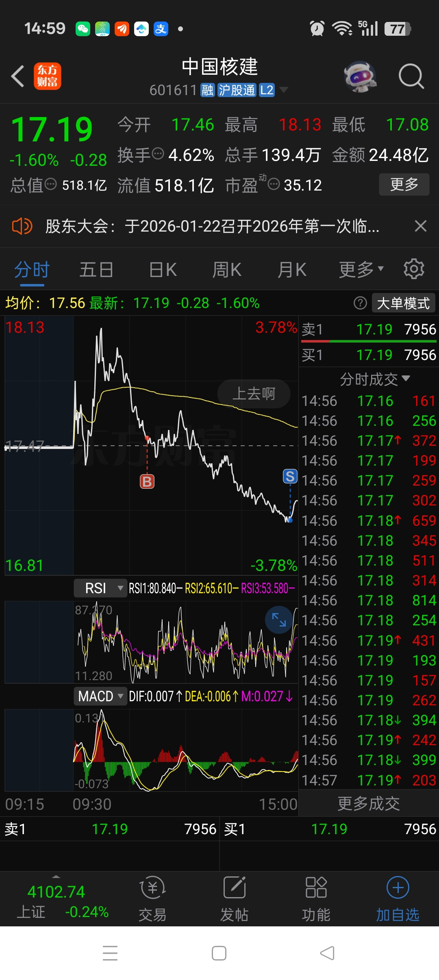439x980 pixels.
Task: Open the 股东大会 announcement text
Action: tap(212, 226)
